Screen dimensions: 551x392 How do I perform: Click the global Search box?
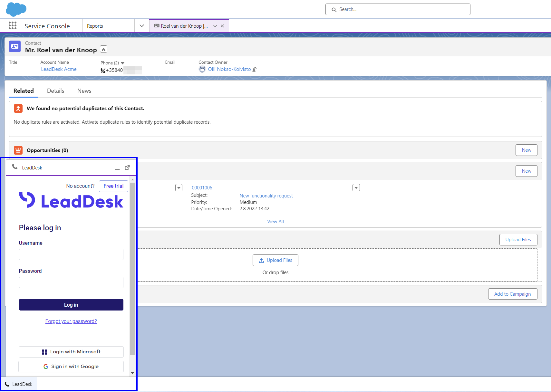click(x=398, y=9)
